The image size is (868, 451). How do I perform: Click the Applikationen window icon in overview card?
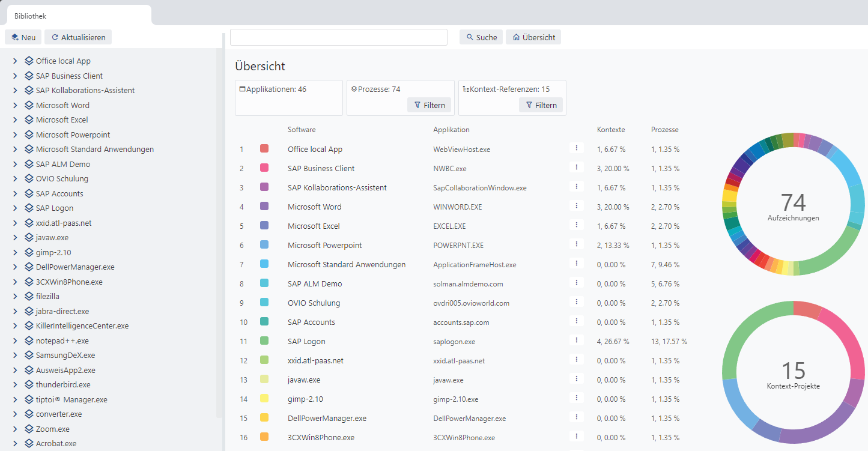coord(243,89)
